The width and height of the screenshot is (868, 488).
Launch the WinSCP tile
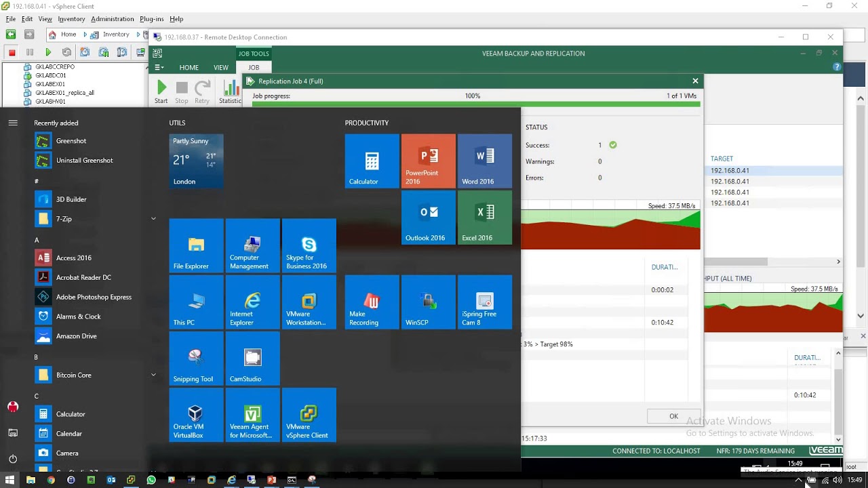click(428, 302)
